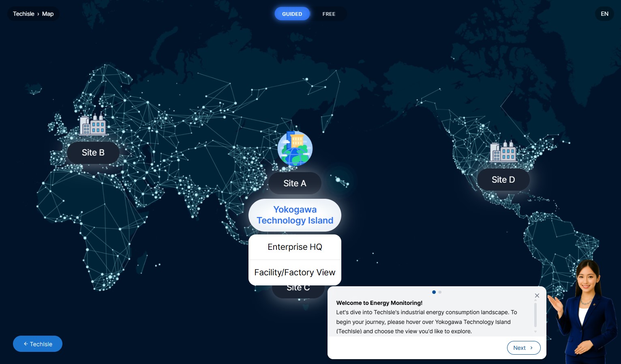Click the chevron arrow on Next button
Screen dimensions: 621x364
tap(531, 347)
